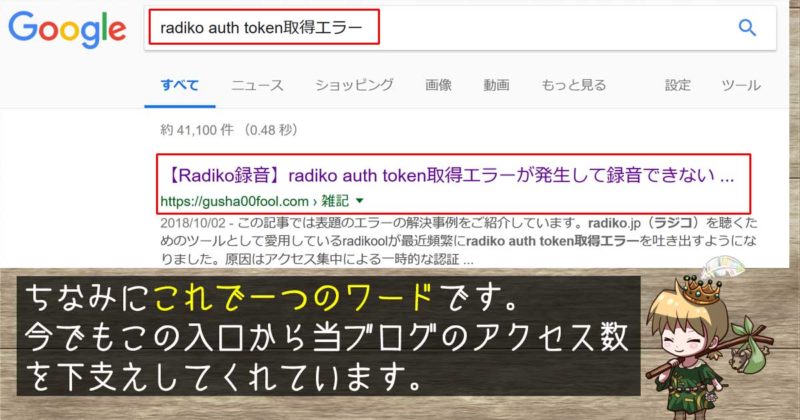Switch to the ニュース tab
This screenshot has height=420, width=800.
[x=257, y=85]
